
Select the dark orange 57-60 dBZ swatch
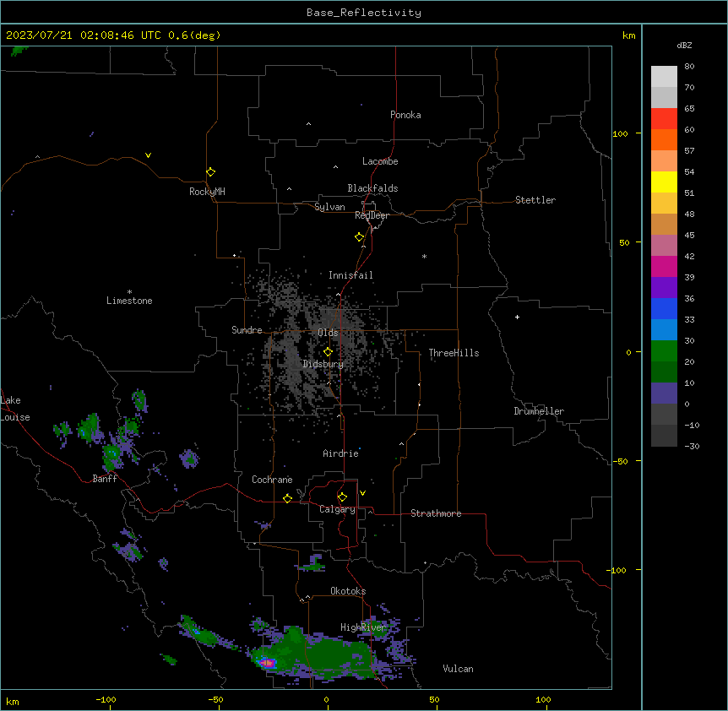pyautogui.click(x=664, y=139)
